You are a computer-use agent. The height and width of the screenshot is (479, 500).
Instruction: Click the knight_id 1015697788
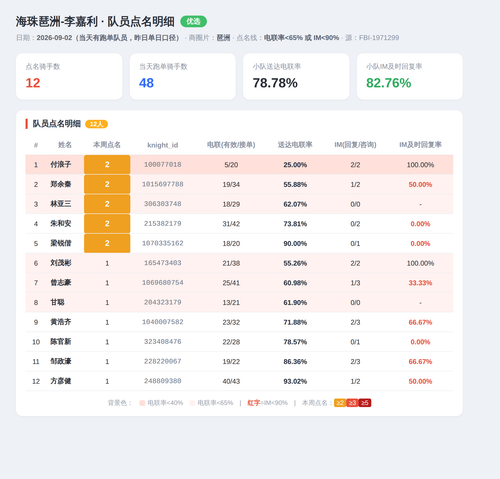[x=163, y=184]
